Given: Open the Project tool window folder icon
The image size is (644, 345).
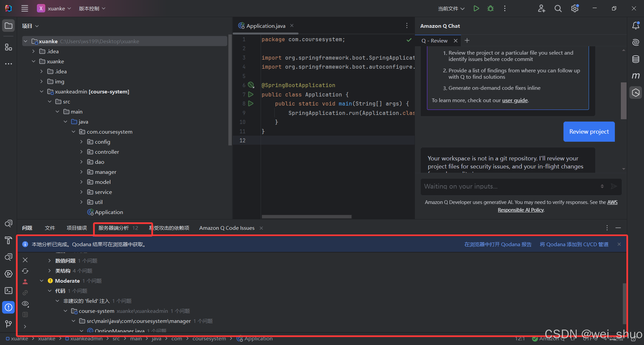Looking at the screenshot, I should 8,26.
